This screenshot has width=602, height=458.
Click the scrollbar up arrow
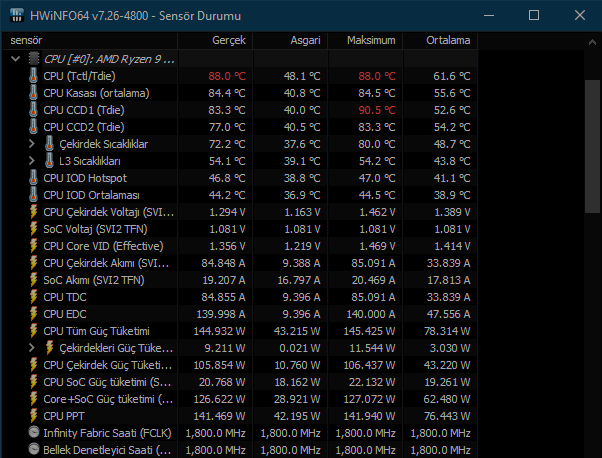(592, 42)
